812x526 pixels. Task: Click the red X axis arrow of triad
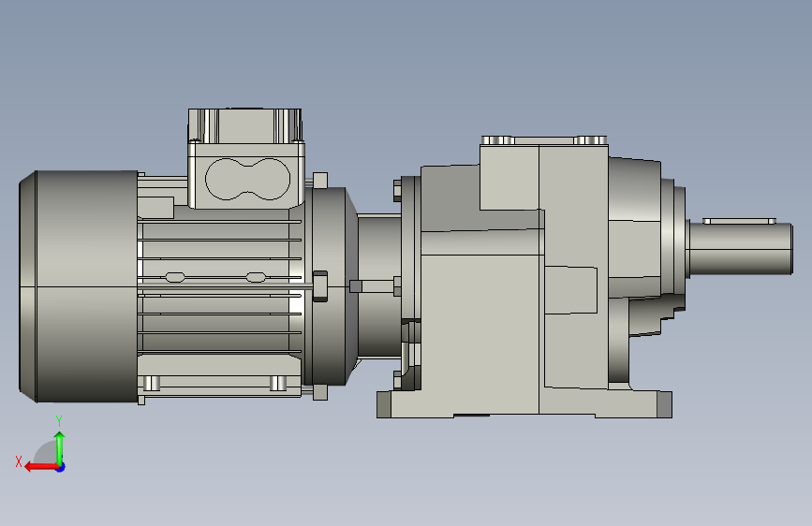tap(41, 467)
